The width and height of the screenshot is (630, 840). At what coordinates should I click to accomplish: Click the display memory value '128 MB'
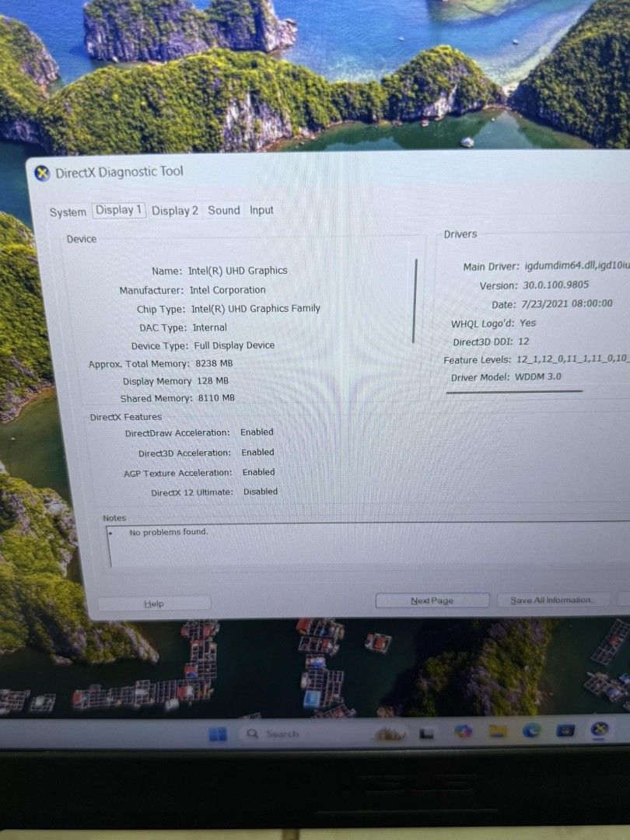click(212, 381)
